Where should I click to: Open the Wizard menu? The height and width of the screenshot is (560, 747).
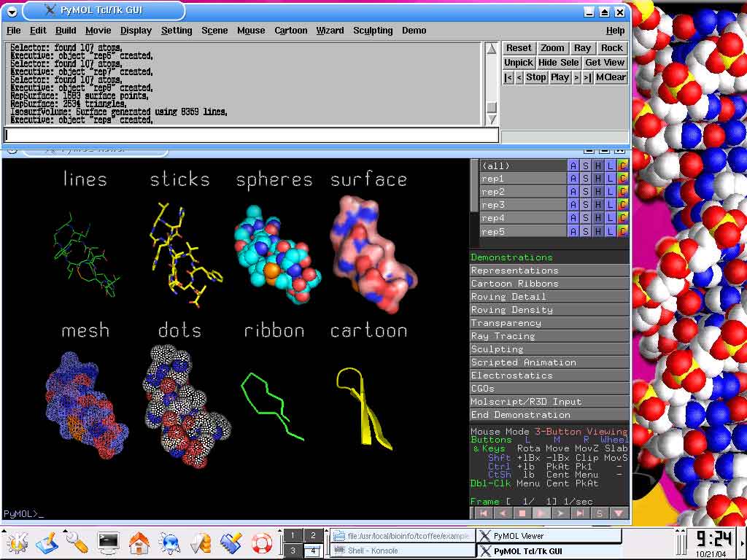pos(330,31)
